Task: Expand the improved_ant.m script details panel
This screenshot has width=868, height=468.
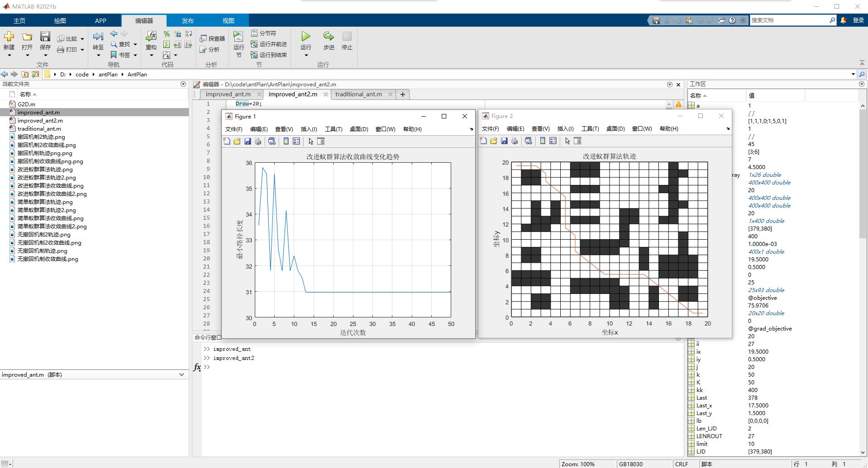Action: 181,374
